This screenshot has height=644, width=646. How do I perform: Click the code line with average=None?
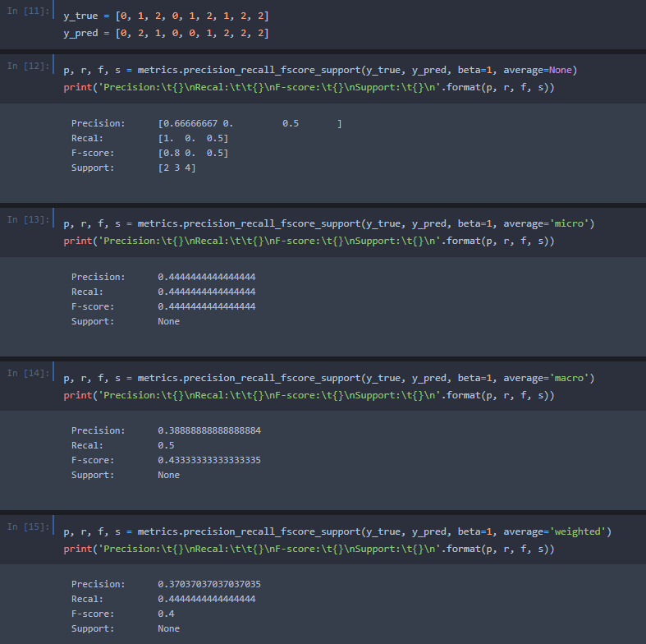(320, 70)
